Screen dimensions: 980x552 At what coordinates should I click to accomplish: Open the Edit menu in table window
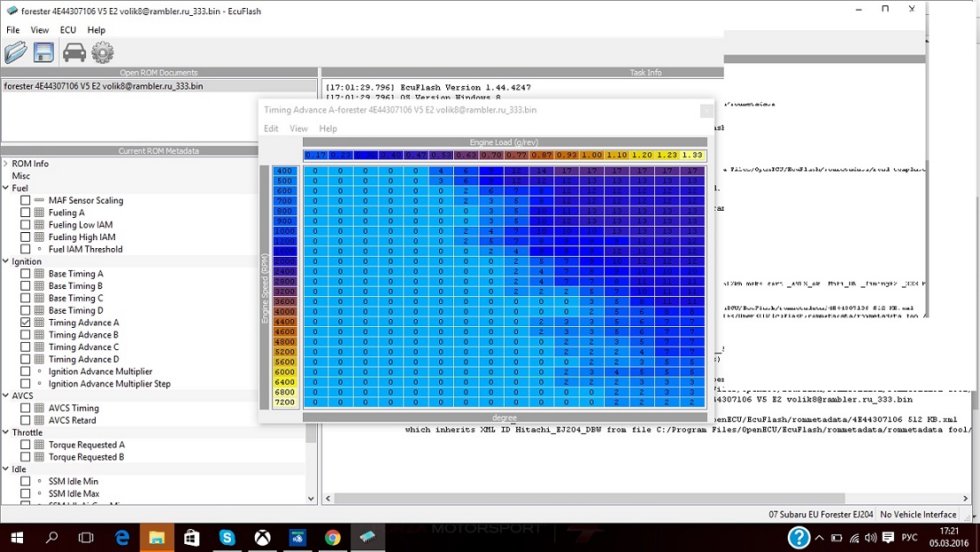click(271, 128)
